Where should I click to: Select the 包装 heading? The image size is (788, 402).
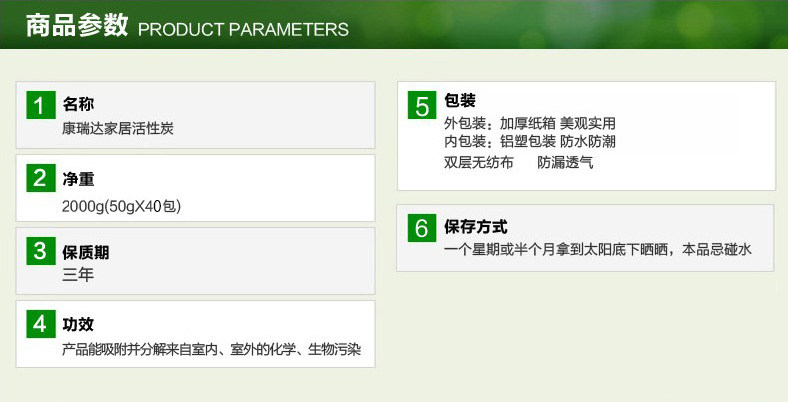point(459,101)
